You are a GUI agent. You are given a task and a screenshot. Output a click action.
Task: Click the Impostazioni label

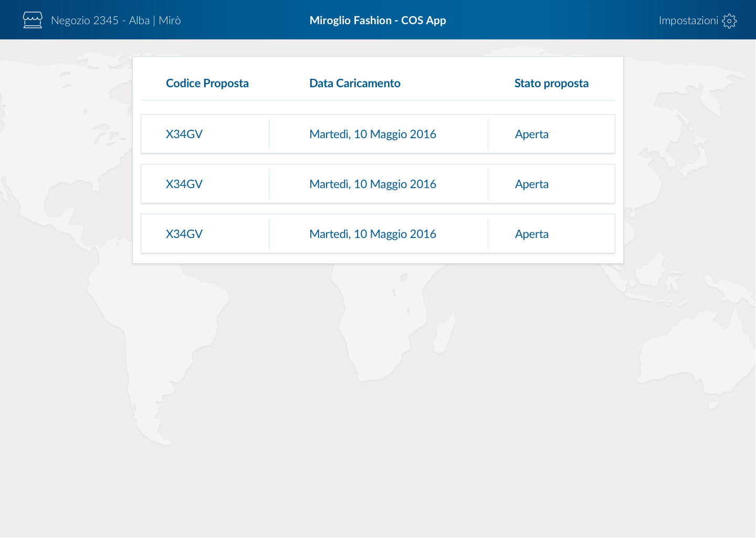tap(688, 20)
